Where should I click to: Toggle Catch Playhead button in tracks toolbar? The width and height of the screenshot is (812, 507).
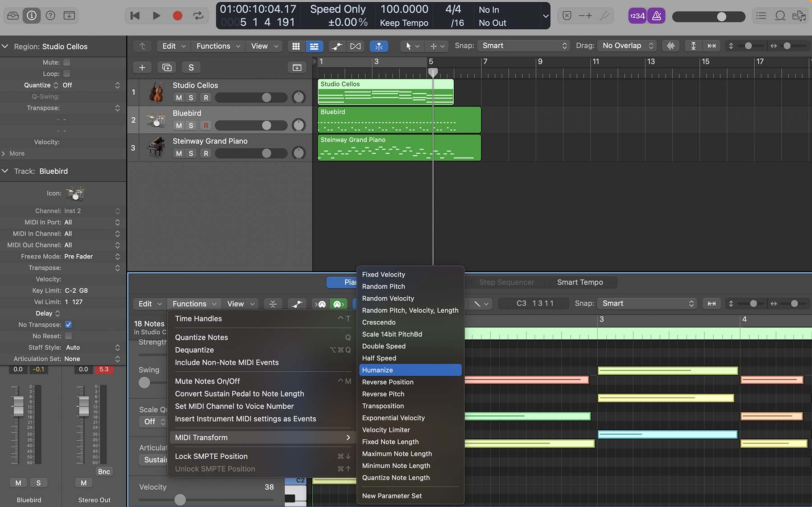click(379, 46)
